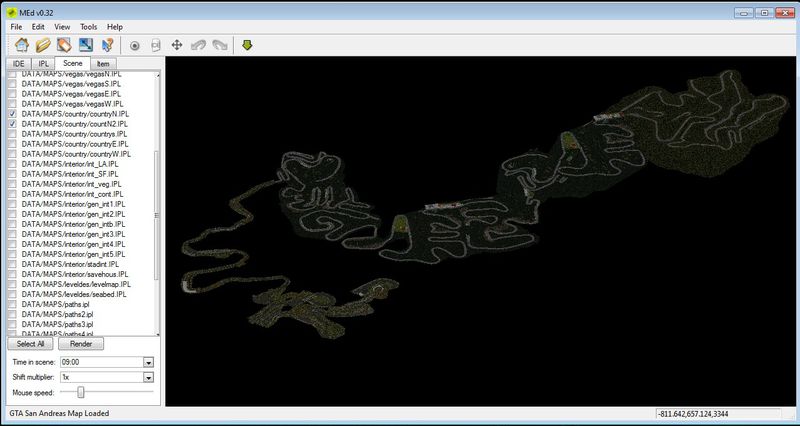Check the savehous.IPL checkbox
Screen dimensions: 800x426
click(13, 274)
